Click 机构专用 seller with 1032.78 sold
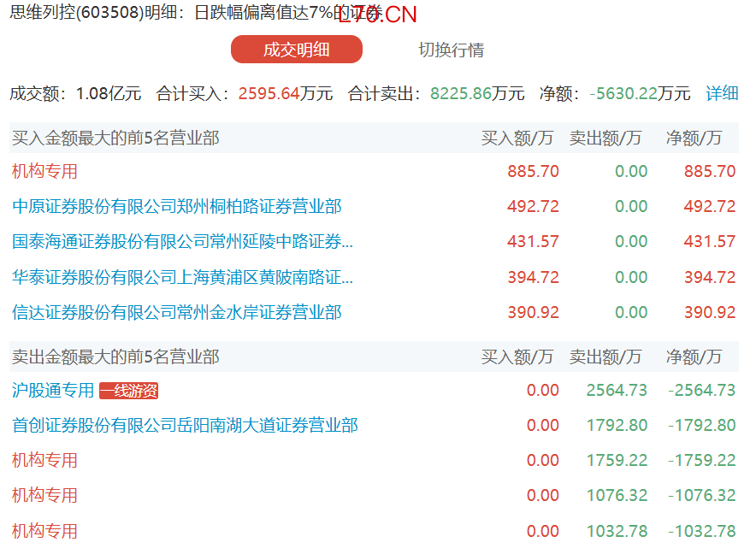The width and height of the screenshot is (756, 560). [x=44, y=531]
